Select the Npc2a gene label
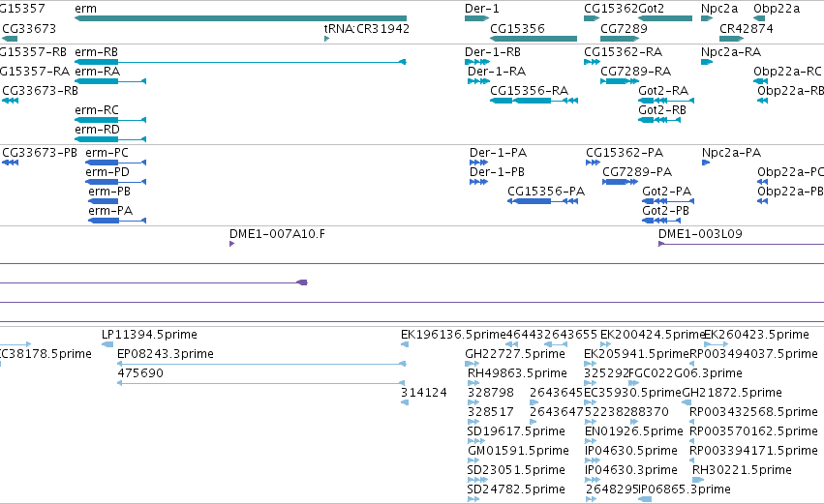824x504 pixels. (719, 9)
